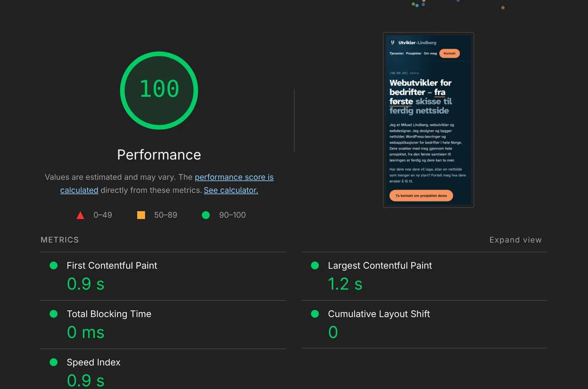Click Expand view for the metrics
This screenshot has height=389, width=588.
point(515,240)
